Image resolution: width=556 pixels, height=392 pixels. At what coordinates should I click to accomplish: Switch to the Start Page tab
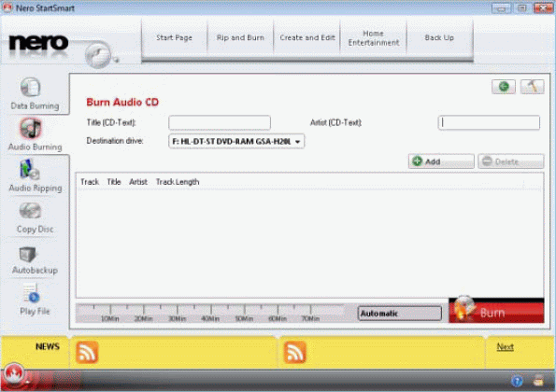[x=174, y=38]
